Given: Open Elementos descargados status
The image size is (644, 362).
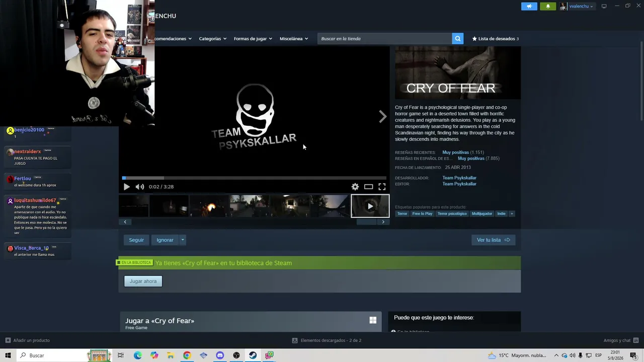Looking at the screenshot, I should 327,340.
